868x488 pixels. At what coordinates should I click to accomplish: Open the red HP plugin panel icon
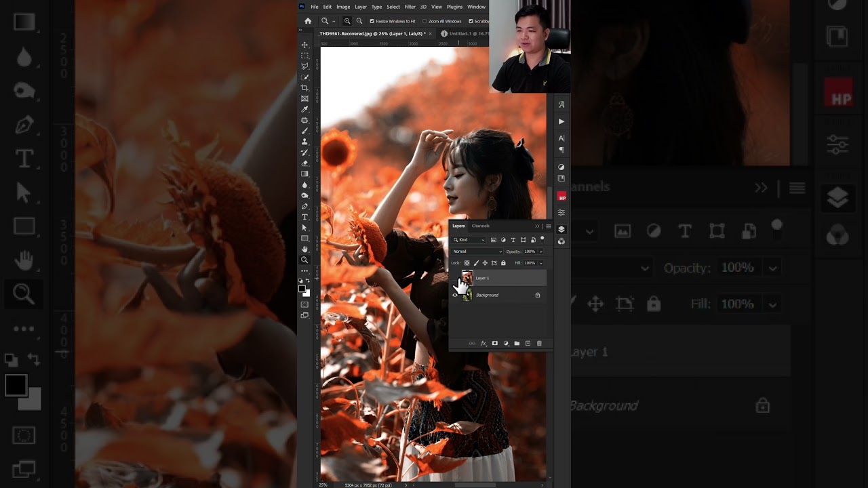click(x=561, y=197)
